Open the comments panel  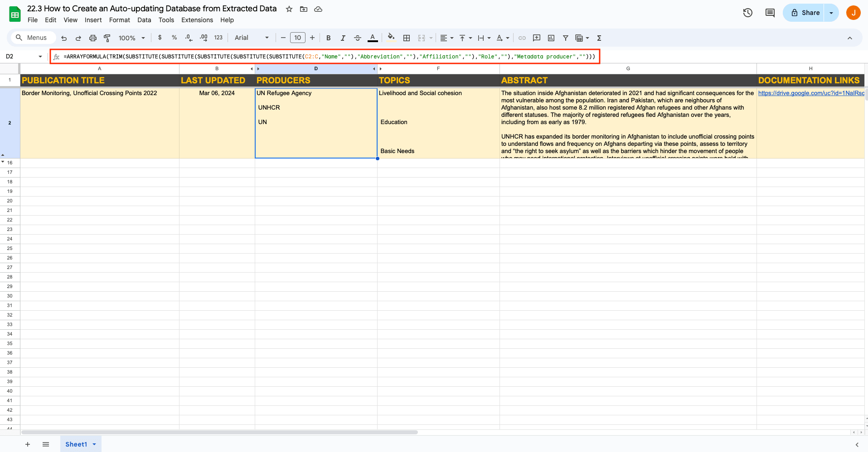point(770,13)
